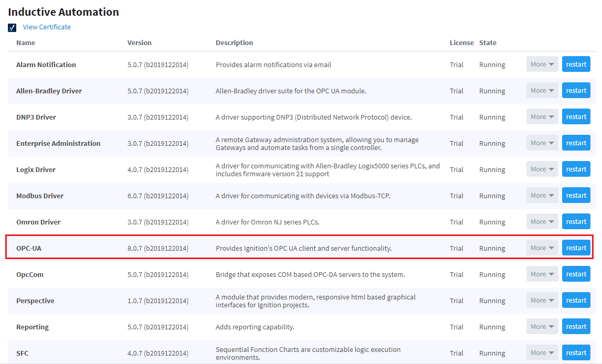Select the OPC-UA module name
The width and height of the screenshot is (602, 364).
[x=29, y=248]
